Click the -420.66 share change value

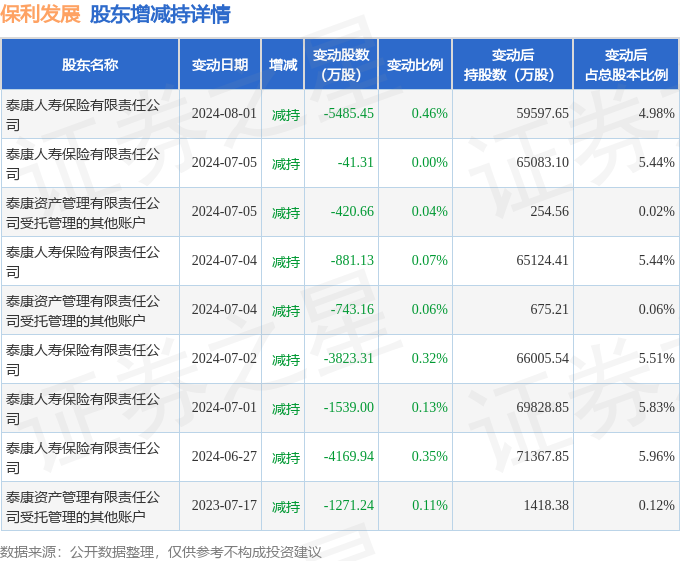[352, 212]
